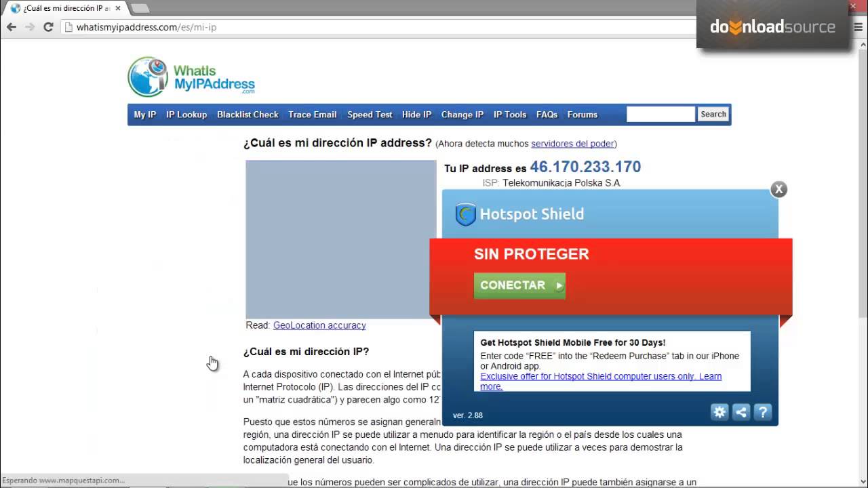Follow the 'servidores del poder' link
The image size is (868, 488).
tap(572, 144)
